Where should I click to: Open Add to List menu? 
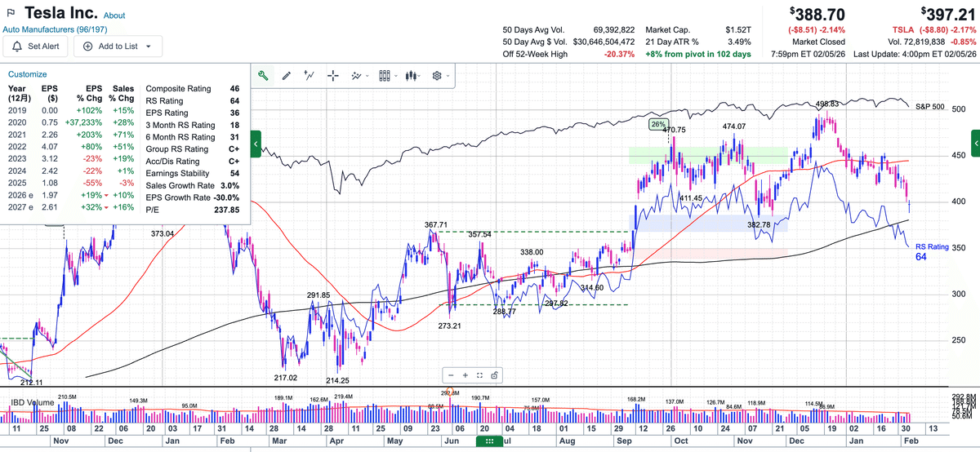(x=118, y=46)
